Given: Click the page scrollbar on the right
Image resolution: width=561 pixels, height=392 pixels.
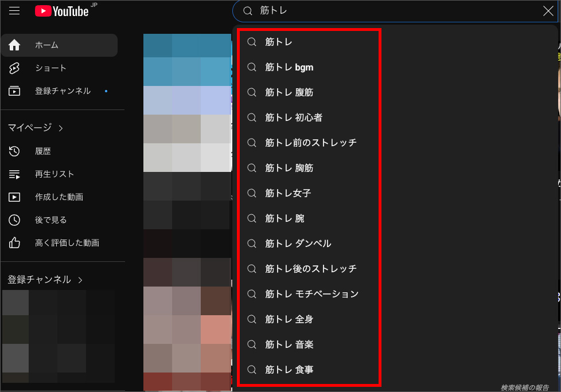Looking at the screenshot, I should point(557,195).
